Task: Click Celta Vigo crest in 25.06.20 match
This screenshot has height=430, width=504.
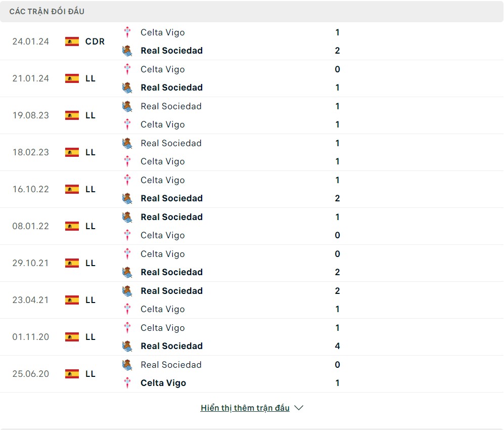Action: point(128,383)
